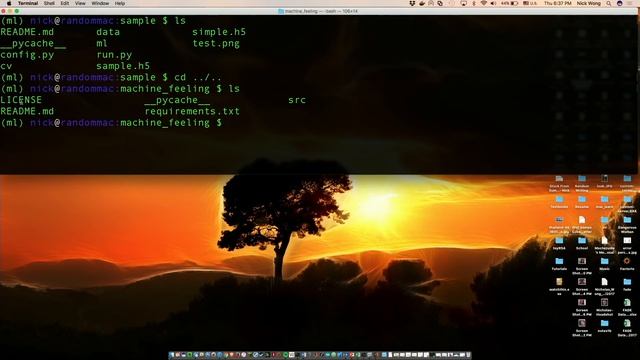Open the Window menu

(100, 3)
